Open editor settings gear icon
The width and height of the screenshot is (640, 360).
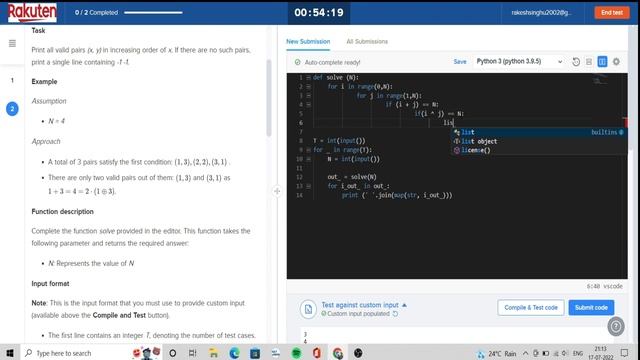(x=616, y=62)
